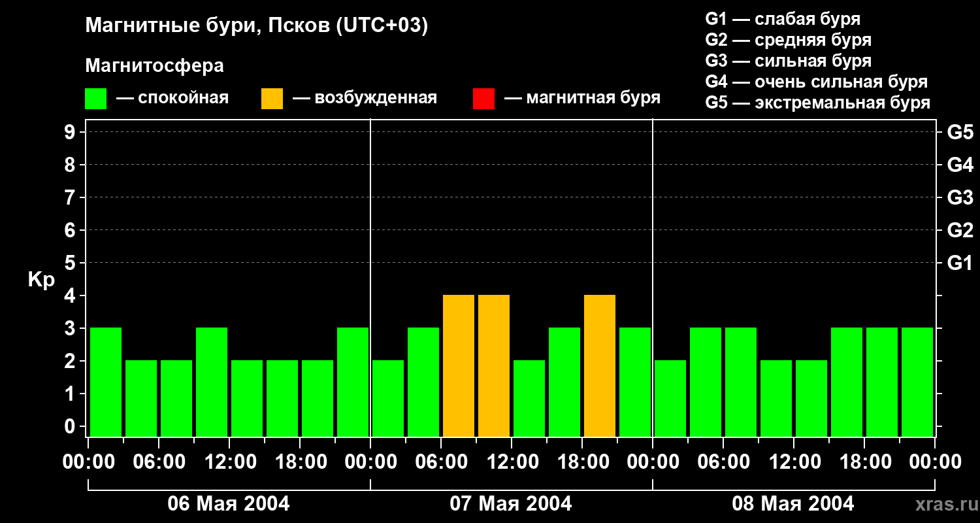
Task: Click the 'G5' label on the right axis
Action: pos(960,132)
